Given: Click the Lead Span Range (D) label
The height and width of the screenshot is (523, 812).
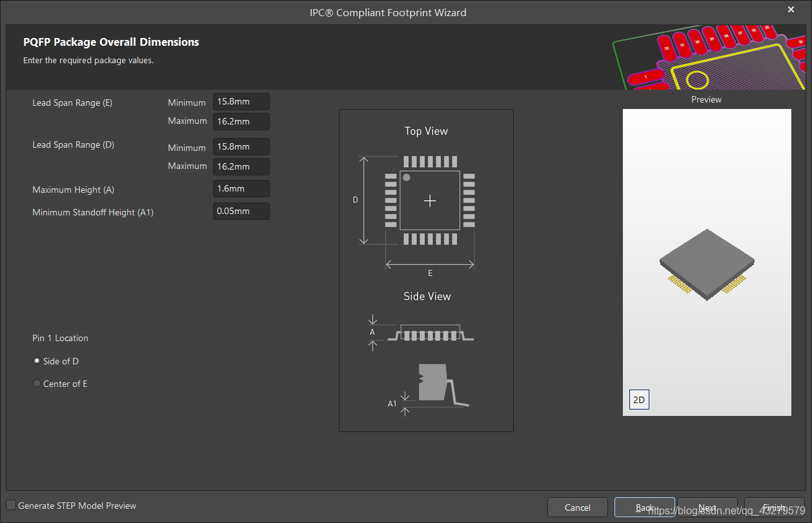Looking at the screenshot, I should point(73,144).
